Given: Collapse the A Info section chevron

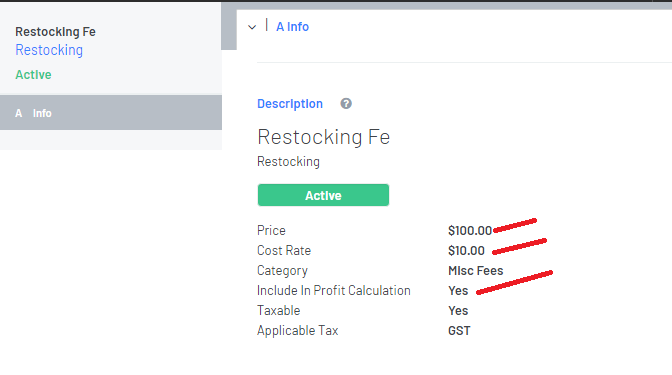Looking at the screenshot, I should coord(252,27).
